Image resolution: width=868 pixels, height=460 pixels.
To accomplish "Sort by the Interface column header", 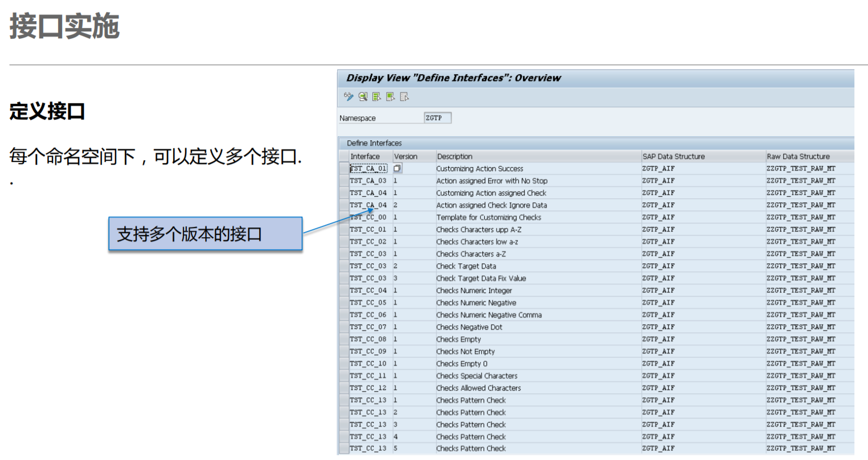I will 369,156.
